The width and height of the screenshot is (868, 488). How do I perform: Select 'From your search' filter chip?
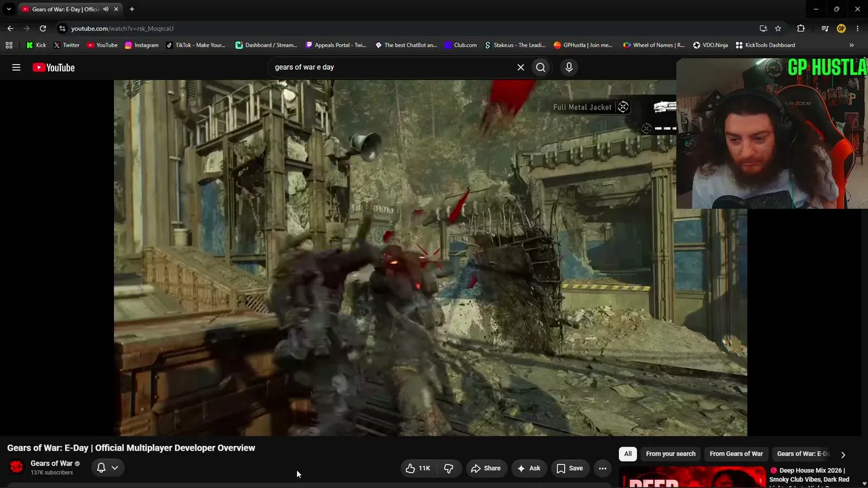coord(671,454)
